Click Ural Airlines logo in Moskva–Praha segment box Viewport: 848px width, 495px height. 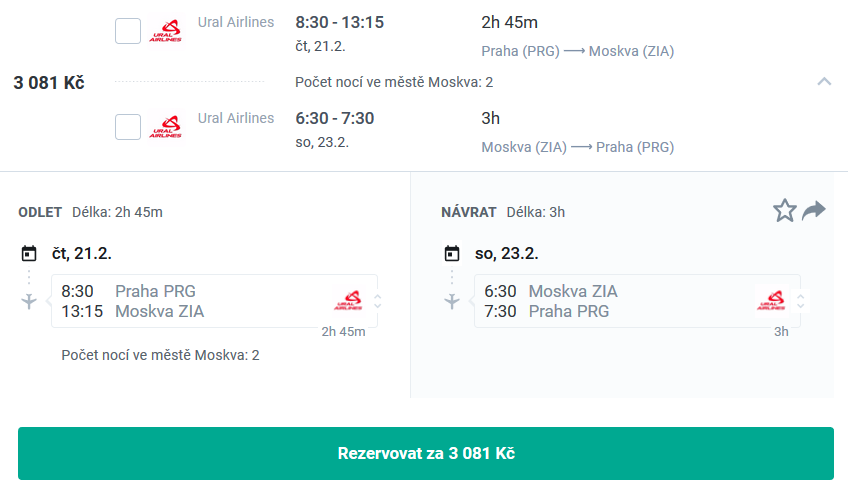[x=771, y=300]
